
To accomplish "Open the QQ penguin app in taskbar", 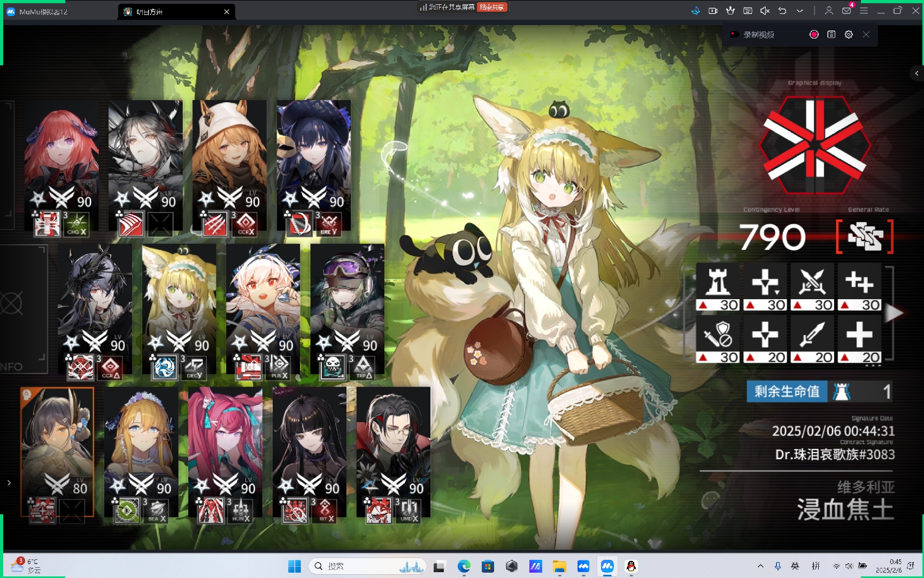I will [x=631, y=566].
